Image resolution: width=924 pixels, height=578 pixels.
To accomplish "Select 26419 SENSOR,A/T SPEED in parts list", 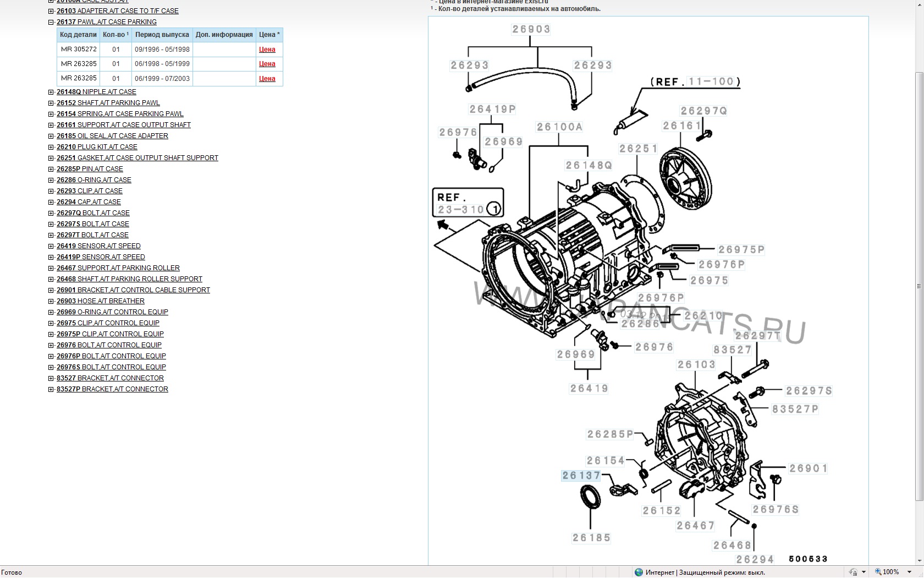I will coord(98,246).
